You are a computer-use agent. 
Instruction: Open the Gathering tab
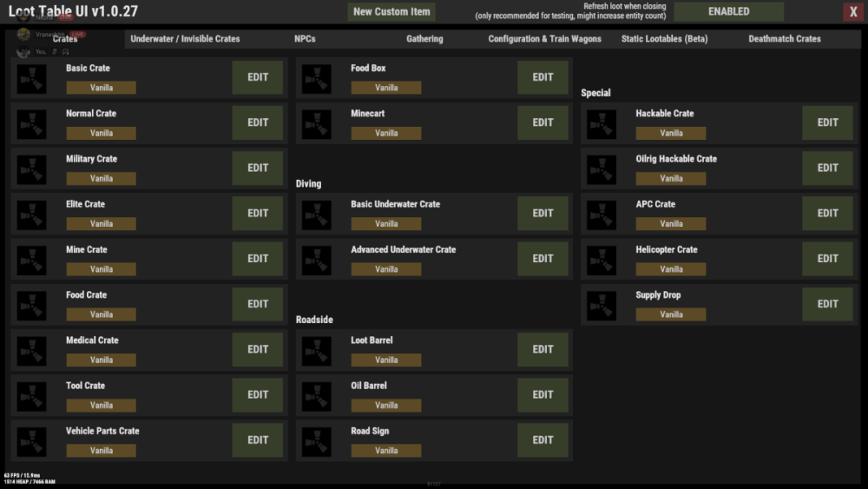[424, 39]
